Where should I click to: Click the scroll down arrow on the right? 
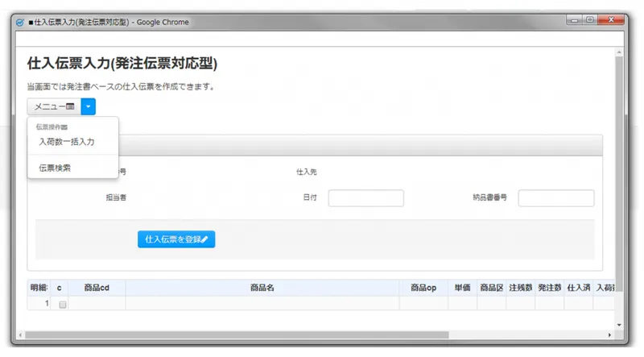(619, 325)
